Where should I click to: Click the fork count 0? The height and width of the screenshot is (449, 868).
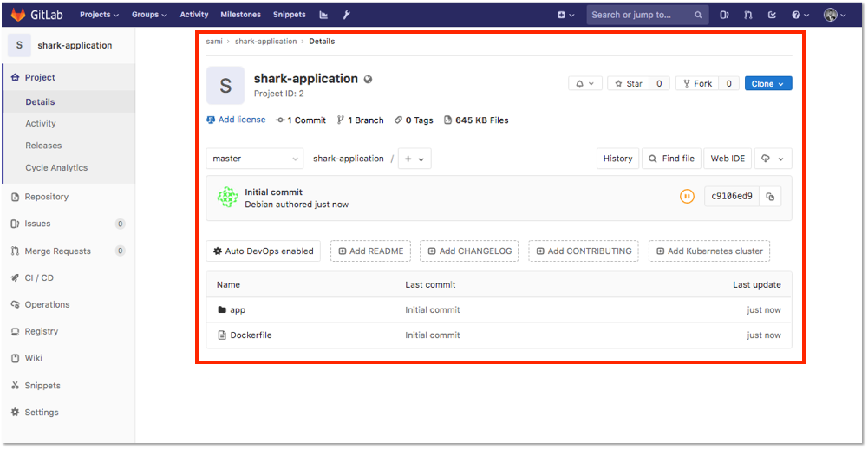point(729,83)
